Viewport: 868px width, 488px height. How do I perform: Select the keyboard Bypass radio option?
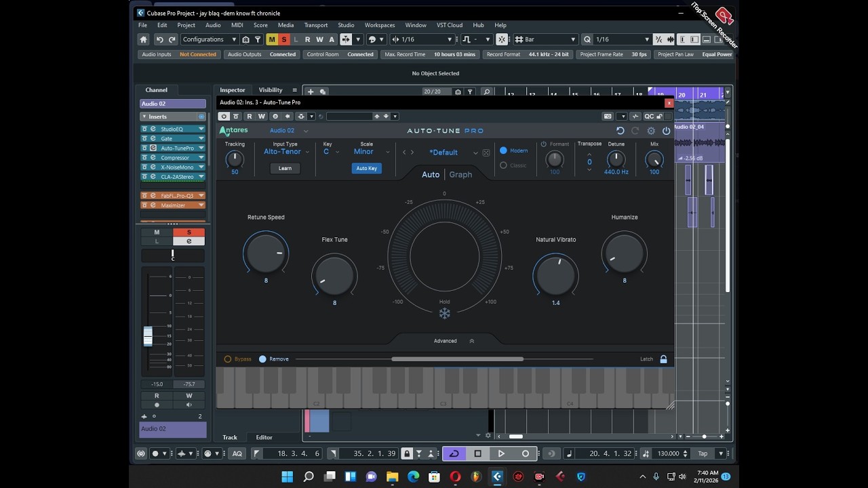click(x=228, y=359)
